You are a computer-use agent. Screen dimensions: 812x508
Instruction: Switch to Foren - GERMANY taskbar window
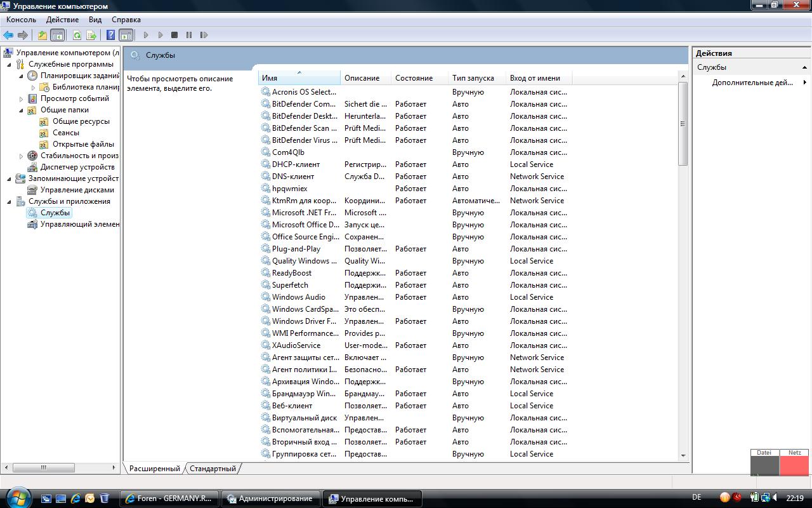click(170, 498)
